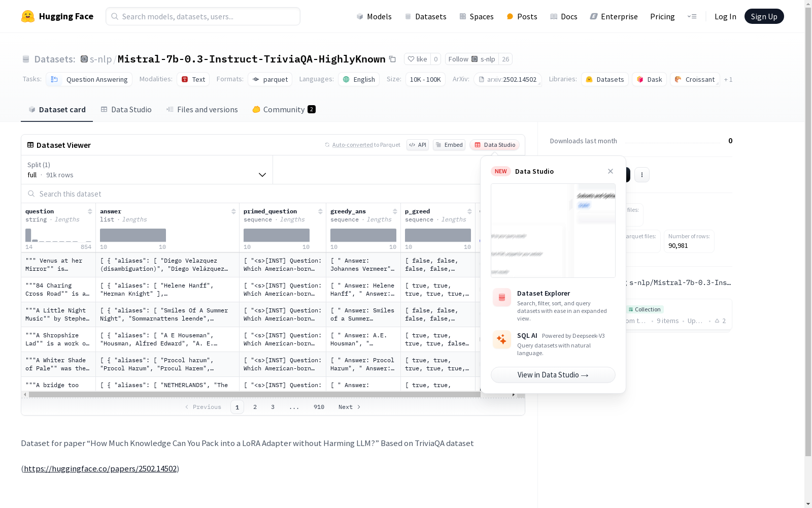Click the s-nlp owner link in title
812x508 pixels.
(x=100, y=59)
